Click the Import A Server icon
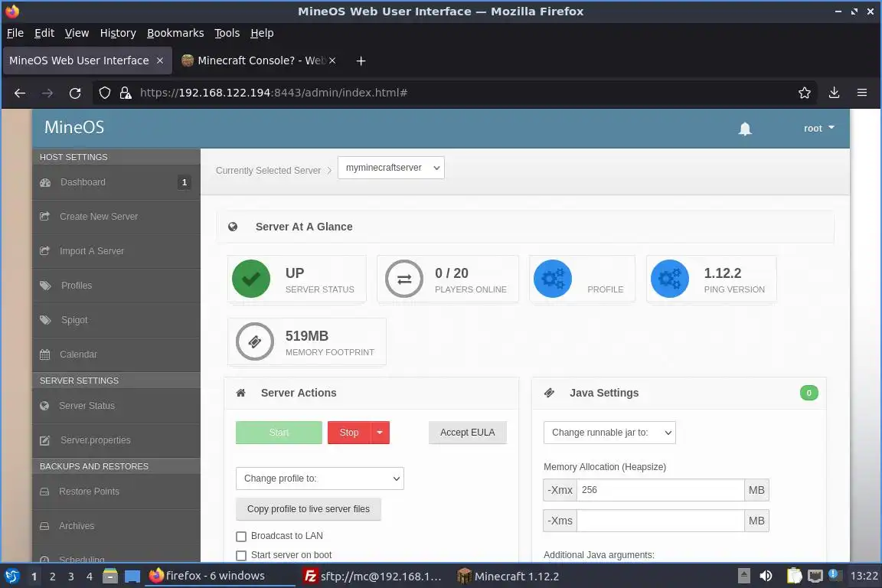Viewport: 882px width, 588px height. tap(45, 250)
